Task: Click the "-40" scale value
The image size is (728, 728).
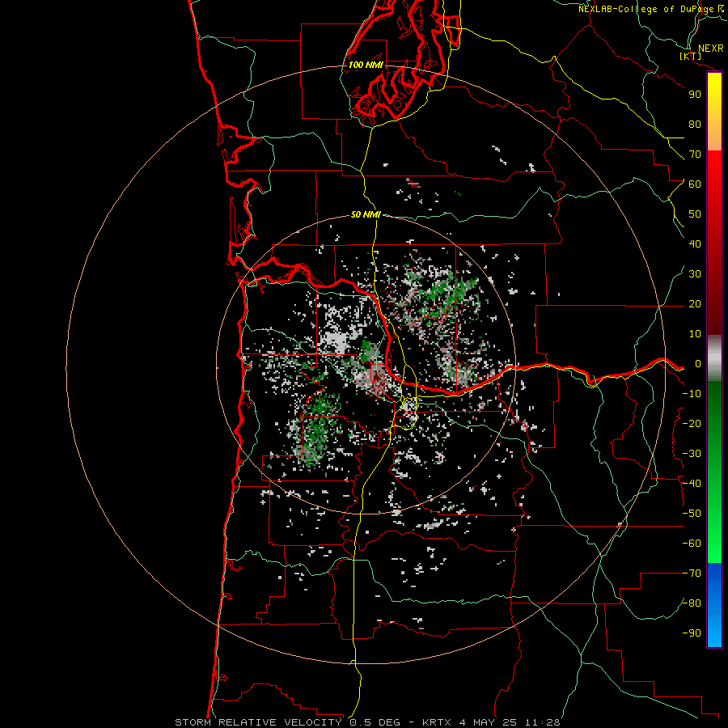Action: (x=692, y=484)
